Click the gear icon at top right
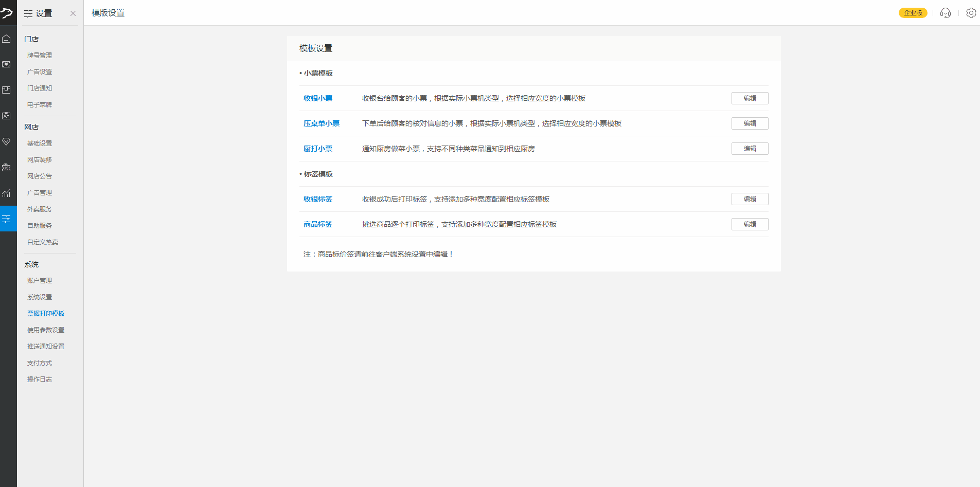Image resolution: width=980 pixels, height=487 pixels. click(971, 13)
